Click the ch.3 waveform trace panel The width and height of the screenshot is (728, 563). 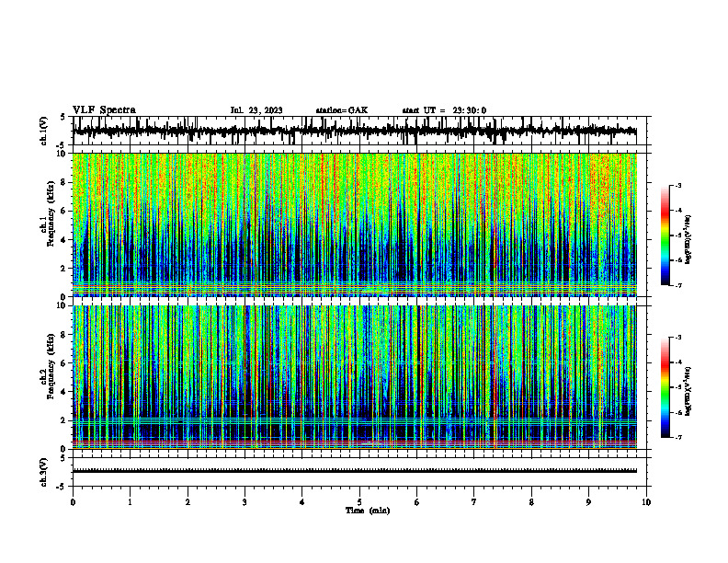[359, 472]
